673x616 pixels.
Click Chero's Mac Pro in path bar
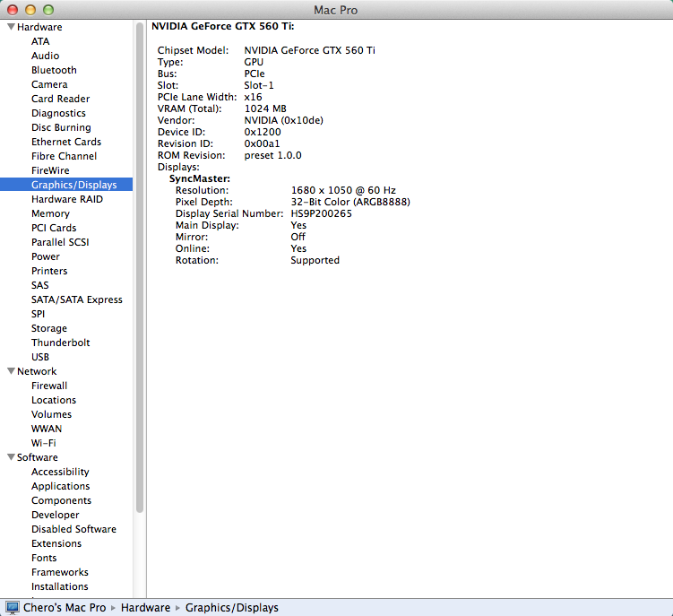(65, 608)
